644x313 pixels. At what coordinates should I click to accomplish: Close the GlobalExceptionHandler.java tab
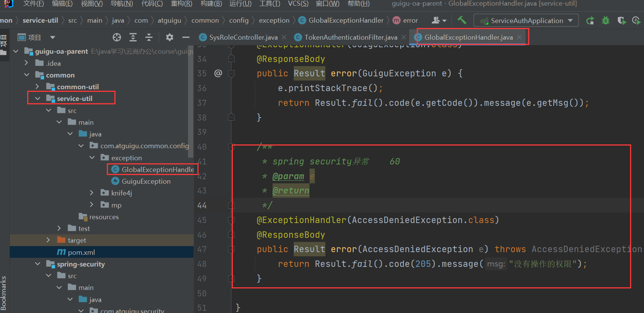519,37
